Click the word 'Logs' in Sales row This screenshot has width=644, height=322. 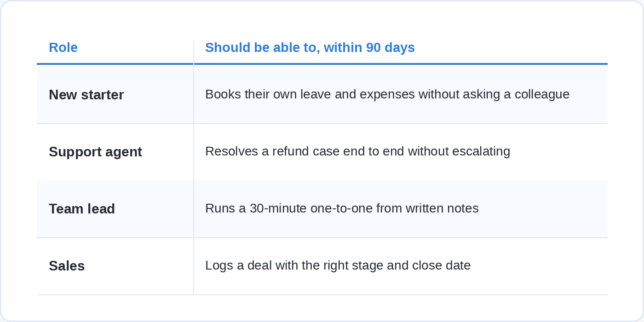pos(217,265)
